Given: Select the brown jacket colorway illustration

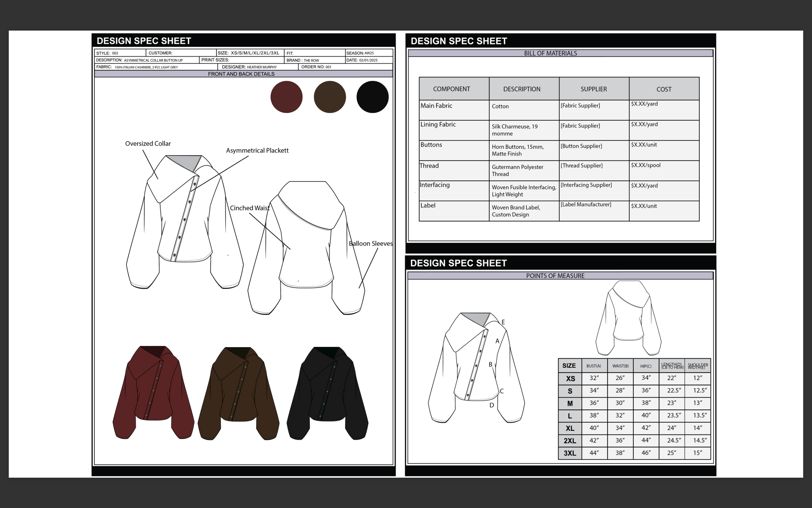Looking at the screenshot, I should pos(238,393).
